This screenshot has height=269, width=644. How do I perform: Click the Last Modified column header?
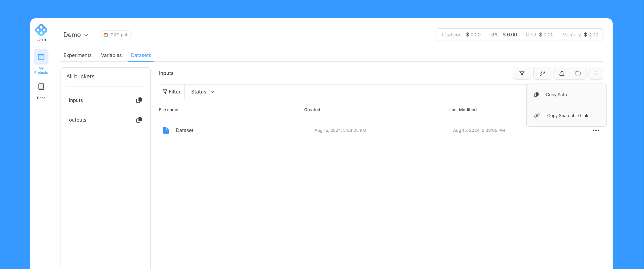(463, 110)
